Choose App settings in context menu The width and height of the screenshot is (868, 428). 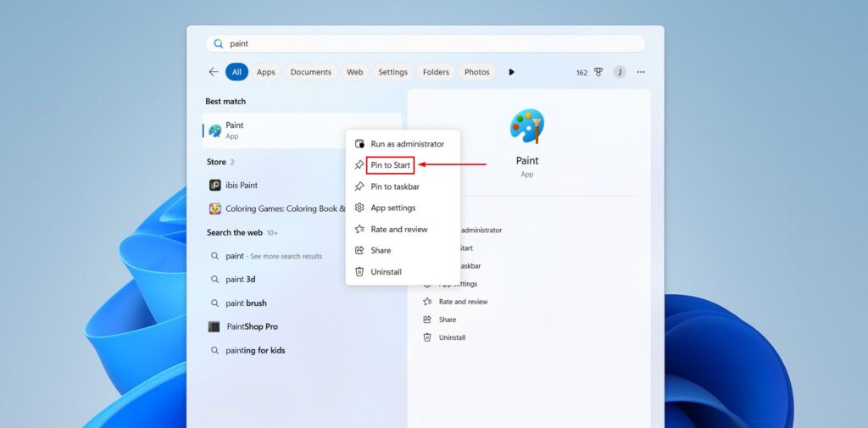[x=403, y=208]
